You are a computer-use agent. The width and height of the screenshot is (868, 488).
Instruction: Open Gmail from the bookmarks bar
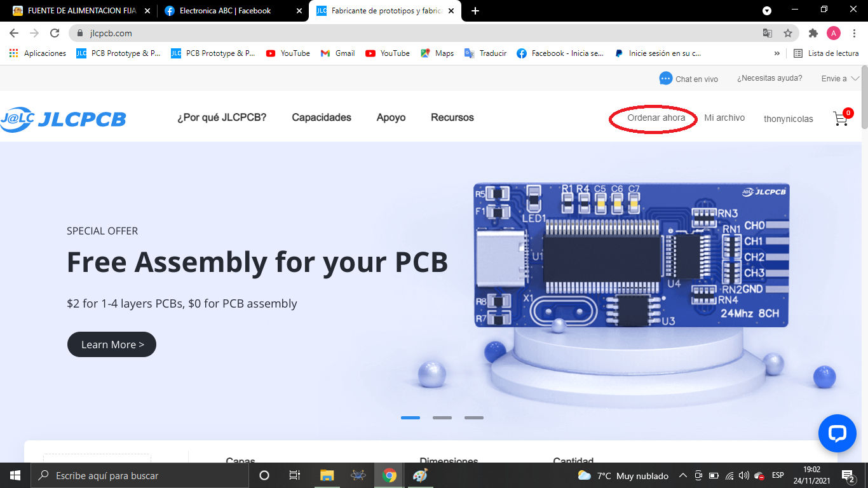(x=337, y=53)
